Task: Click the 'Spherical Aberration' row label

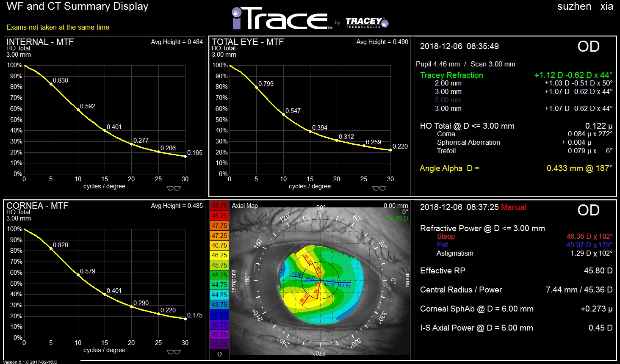Action: pyautogui.click(x=468, y=143)
